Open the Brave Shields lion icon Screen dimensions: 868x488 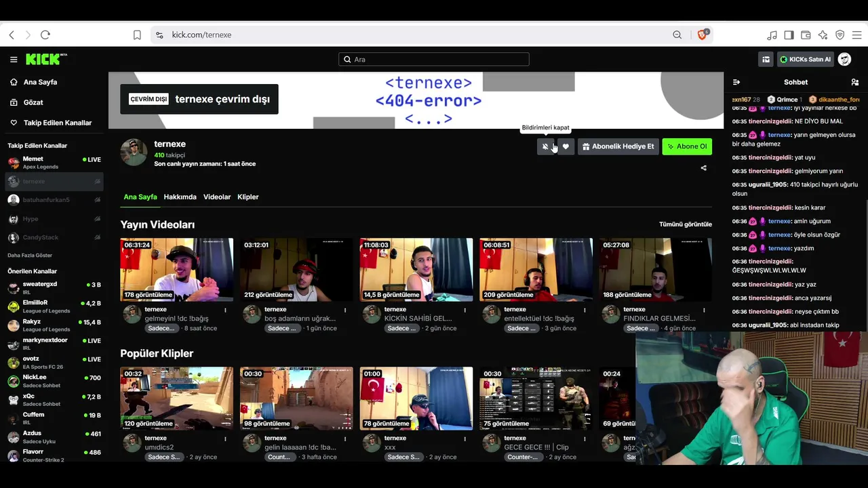click(x=703, y=35)
